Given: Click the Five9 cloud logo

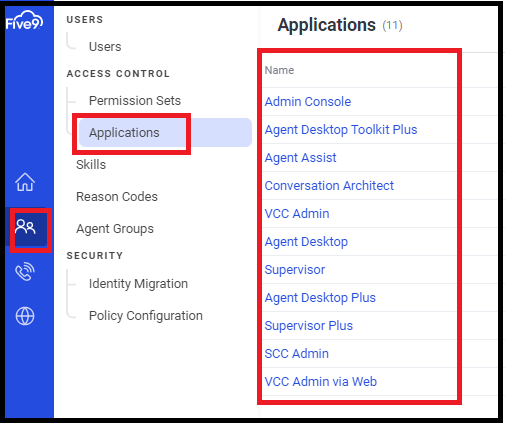Looking at the screenshot, I should coord(24,20).
